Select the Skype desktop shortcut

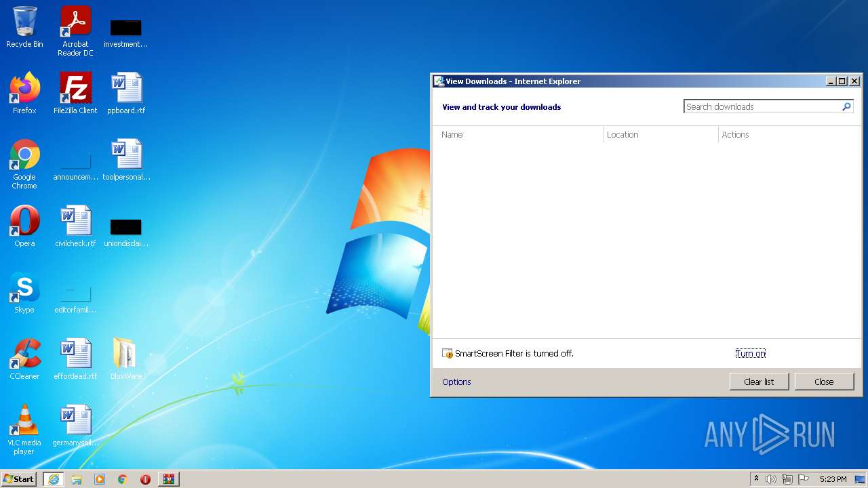tap(24, 293)
